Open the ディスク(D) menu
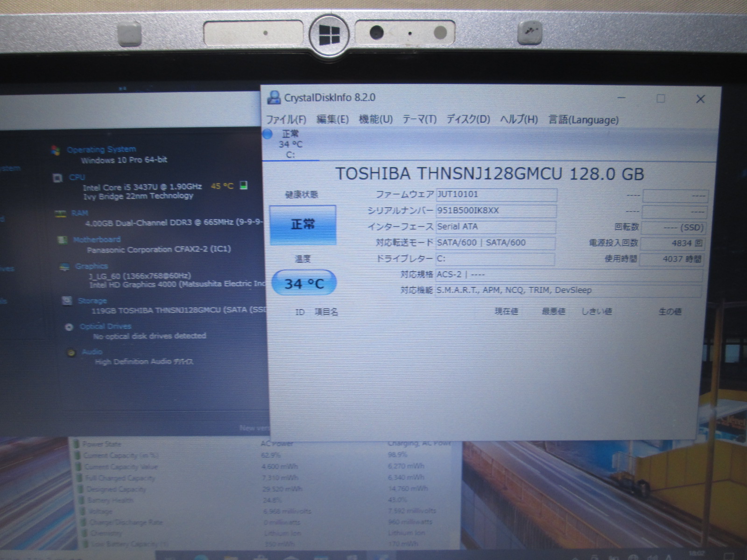The height and width of the screenshot is (560, 747). (468, 119)
